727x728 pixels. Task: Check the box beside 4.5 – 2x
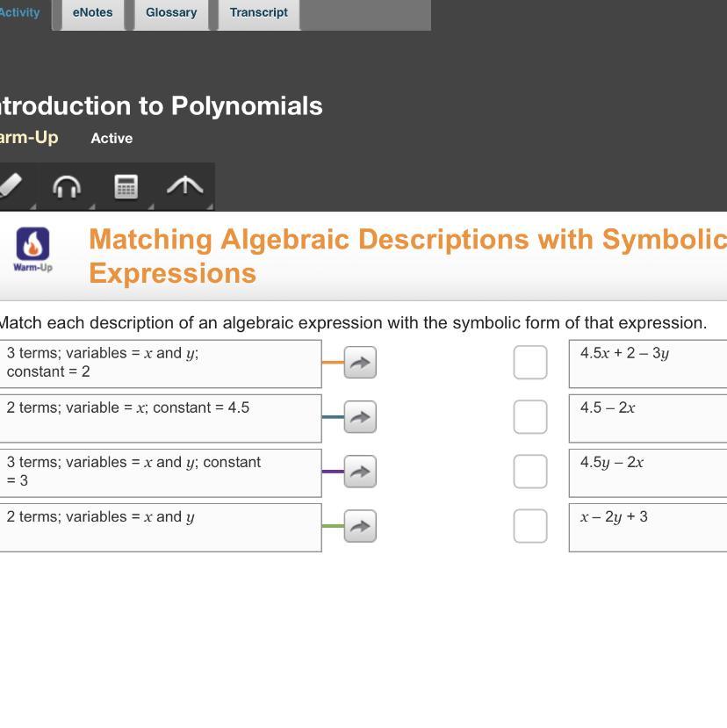(x=530, y=417)
